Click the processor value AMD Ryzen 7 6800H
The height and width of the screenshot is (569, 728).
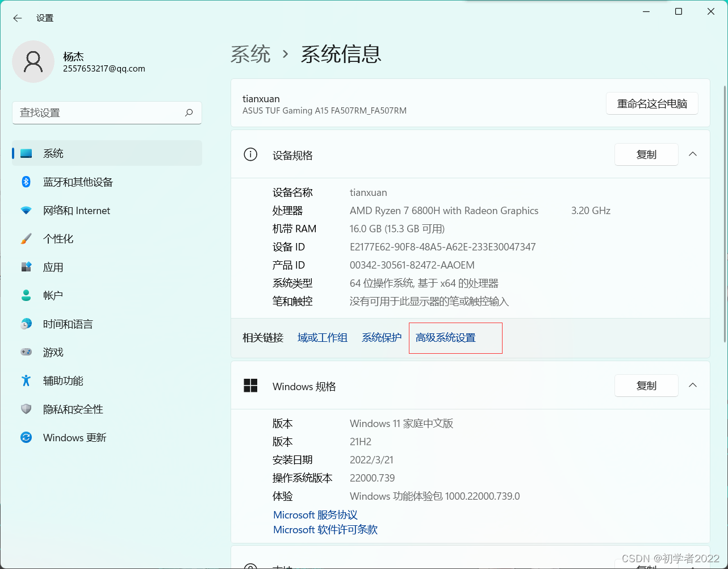444,211
